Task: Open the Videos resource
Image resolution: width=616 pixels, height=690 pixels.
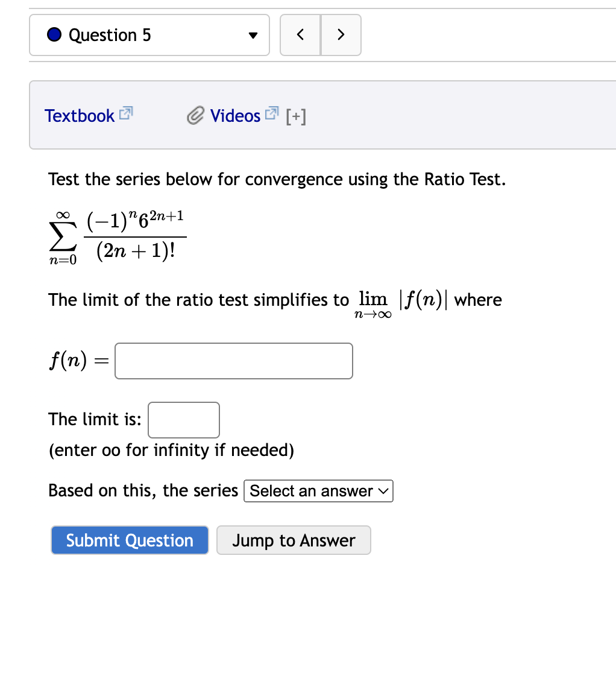Action: tap(236, 115)
